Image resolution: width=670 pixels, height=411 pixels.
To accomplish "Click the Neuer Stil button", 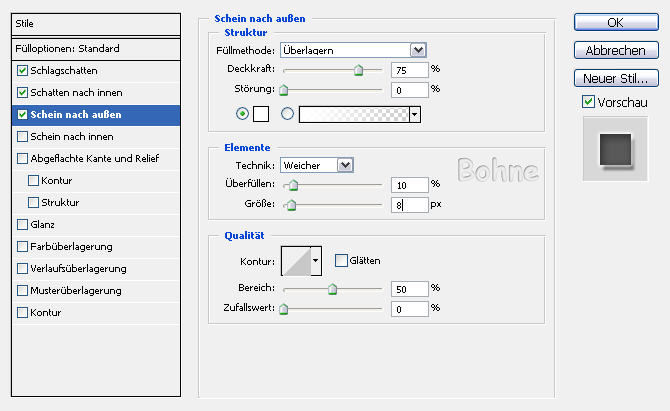I will click(615, 78).
